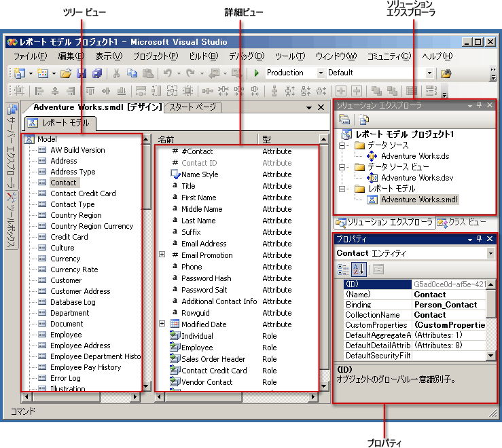The width and height of the screenshot is (502, 448).
Task: Click the Open File folder icon
Action: pos(66,73)
